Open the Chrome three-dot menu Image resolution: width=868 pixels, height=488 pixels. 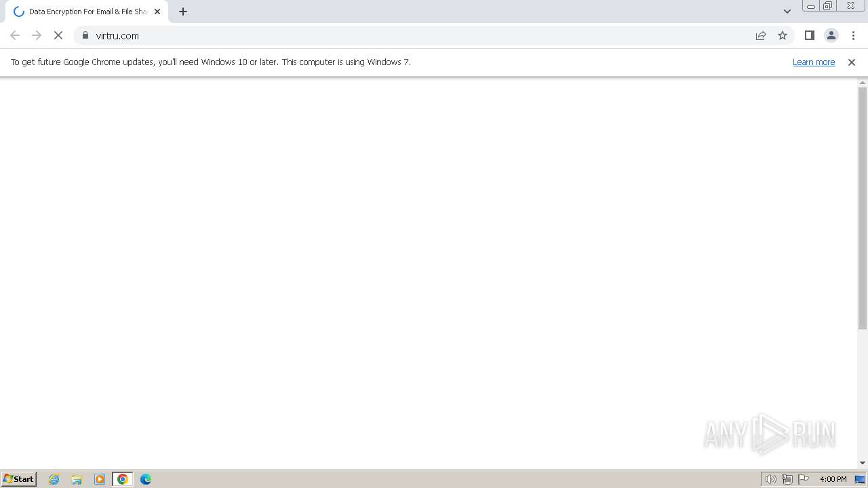pos(853,35)
